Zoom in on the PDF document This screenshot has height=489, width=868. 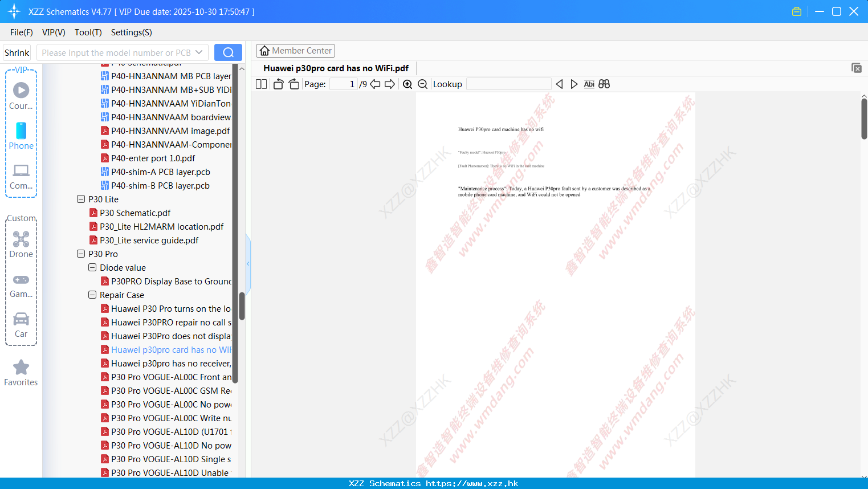point(407,84)
